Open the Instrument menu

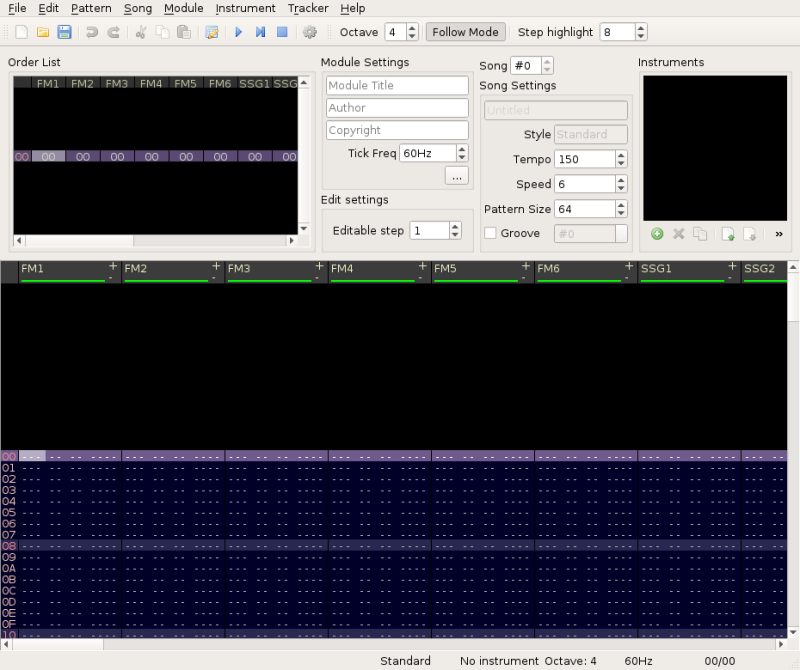(x=245, y=8)
